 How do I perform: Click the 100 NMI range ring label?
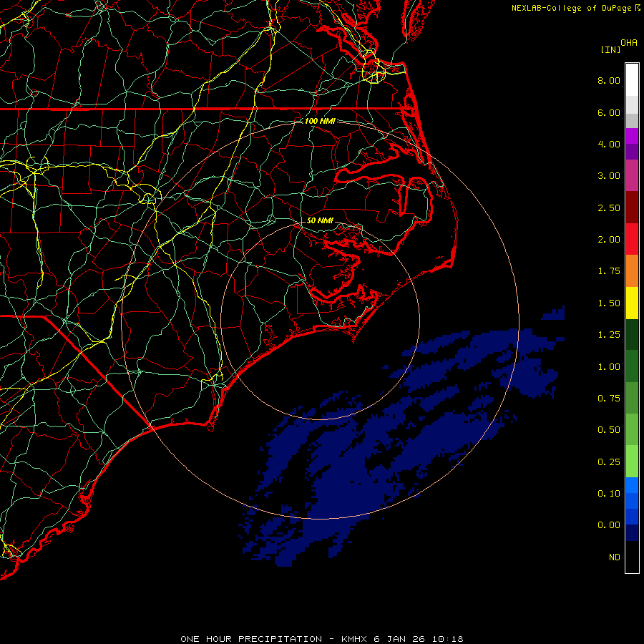pyautogui.click(x=320, y=121)
